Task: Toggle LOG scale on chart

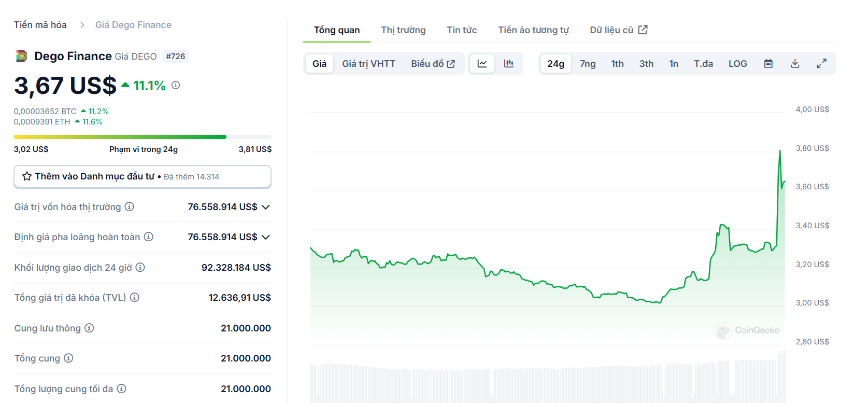Action: tap(737, 64)
